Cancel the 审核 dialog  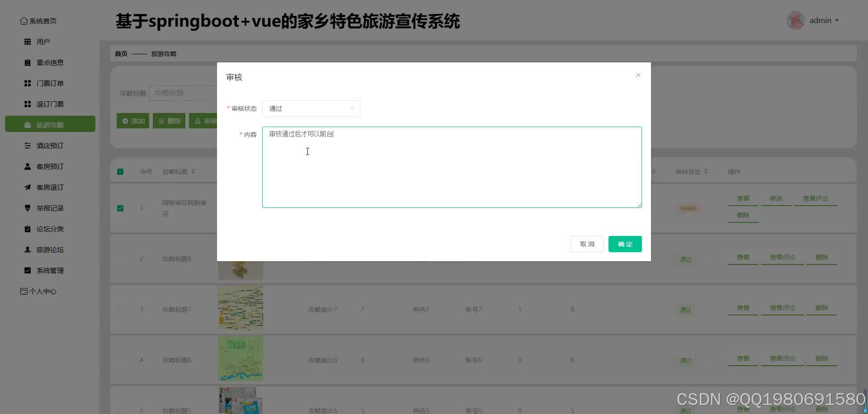pyautogui.click(x=587, y=244)
